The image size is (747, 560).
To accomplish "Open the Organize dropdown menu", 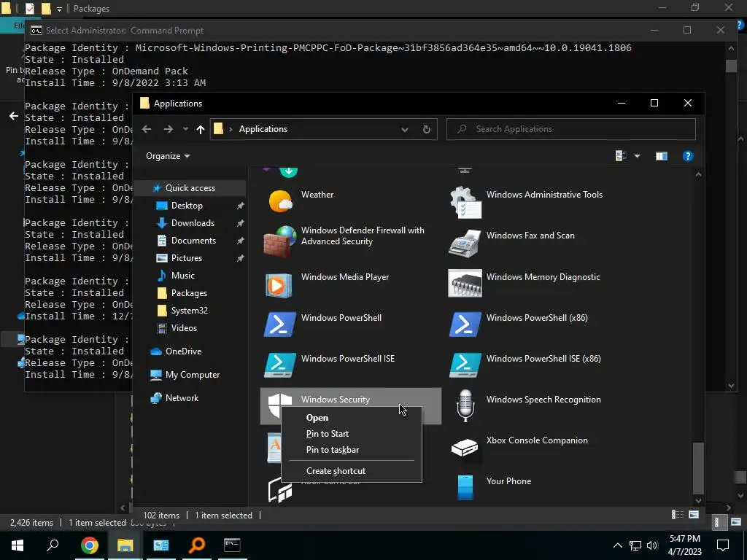I will click(x=168, y=156).
